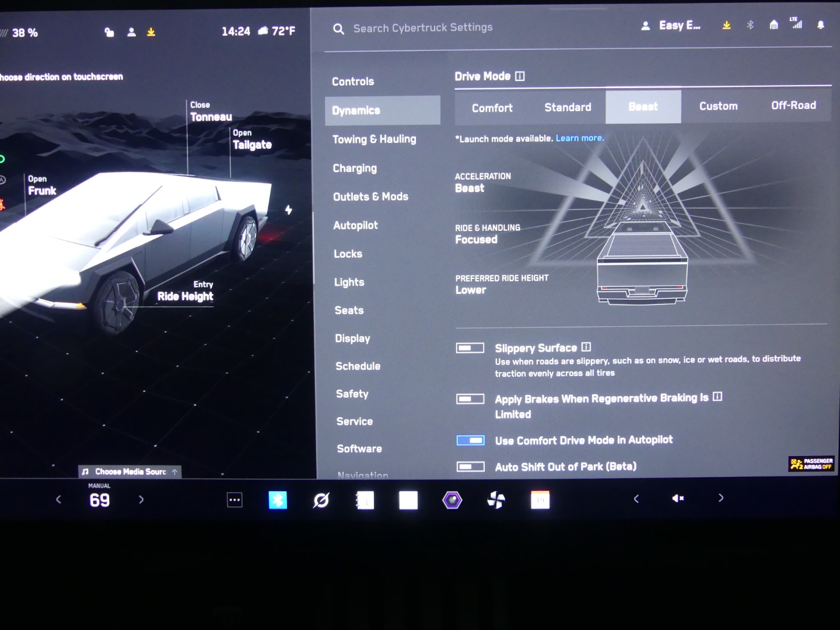Viewport: 840px width, 630px height.
Task: Increase cabin temperature with the chevron after 69
Action: pos(141,499)
